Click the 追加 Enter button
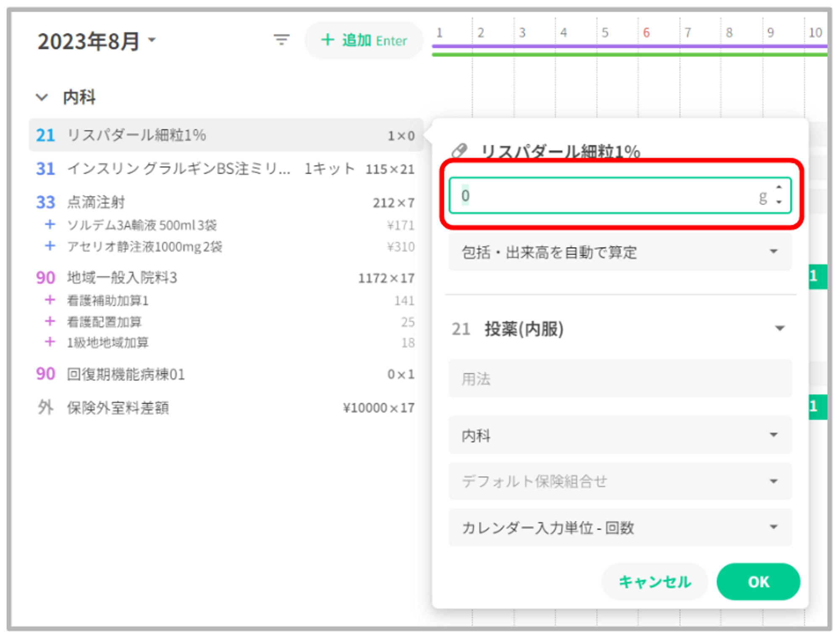This screenshot has width=840, height=638. pos(364,40)
